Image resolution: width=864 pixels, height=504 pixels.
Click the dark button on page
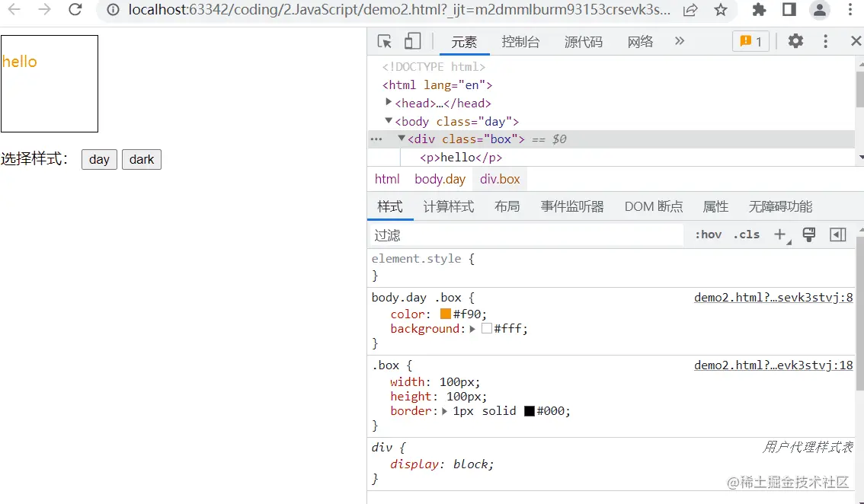click(142, 159)
